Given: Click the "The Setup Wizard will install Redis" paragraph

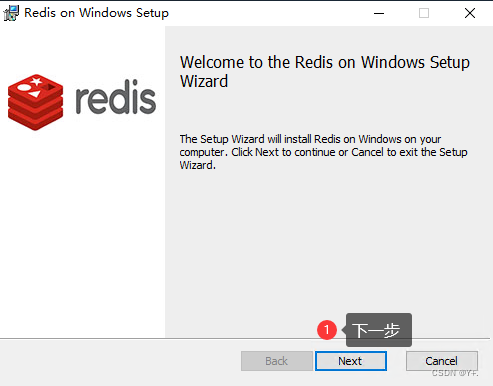Looking at the screenshot, I should click(x=323, y=152).
